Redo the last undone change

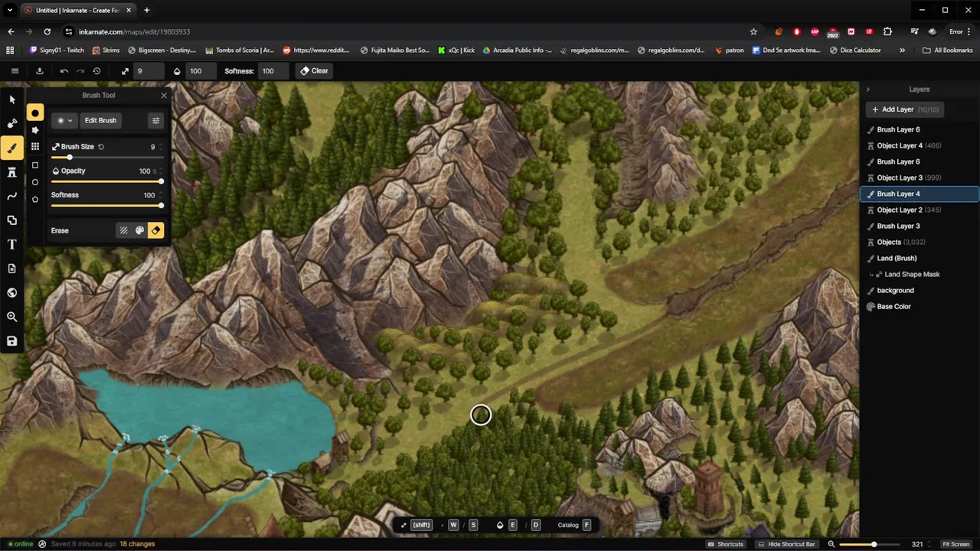tap(80, 70)
